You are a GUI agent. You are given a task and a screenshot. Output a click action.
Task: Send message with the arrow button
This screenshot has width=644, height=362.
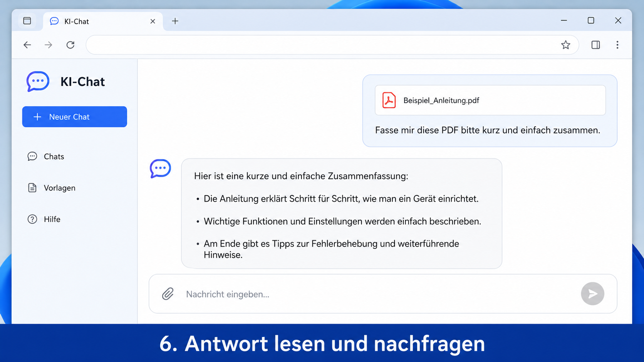coord(592,294)
